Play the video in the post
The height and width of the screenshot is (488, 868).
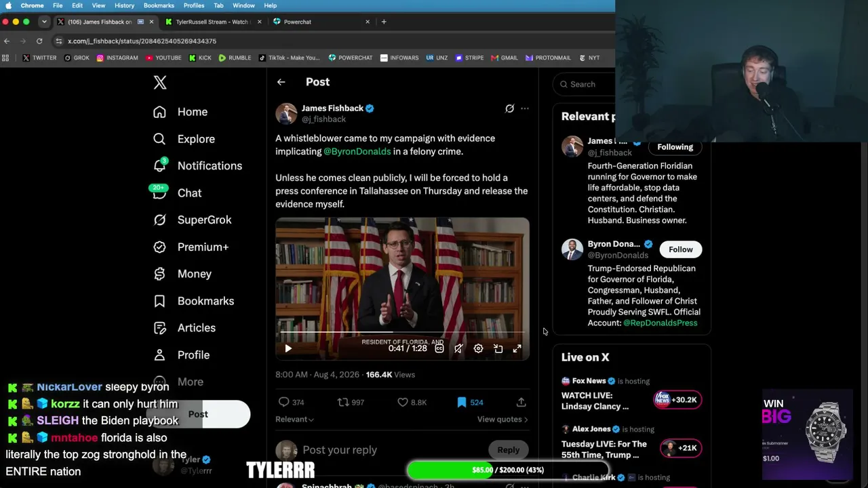coord(288,348)
